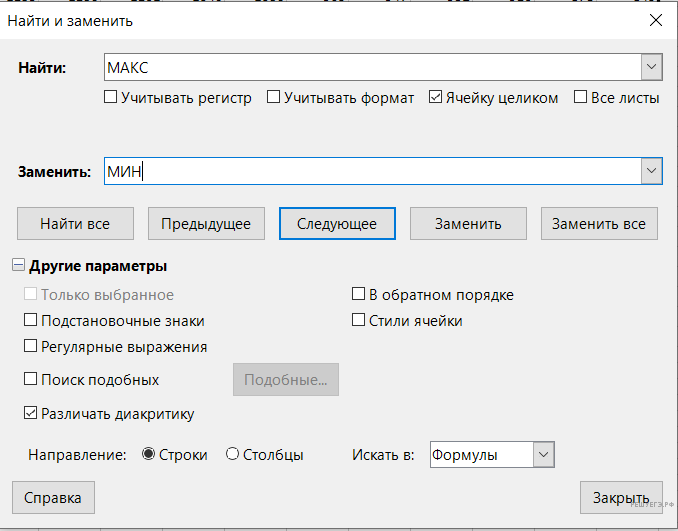Check "В обратном порядке" option

click(359, 295)
